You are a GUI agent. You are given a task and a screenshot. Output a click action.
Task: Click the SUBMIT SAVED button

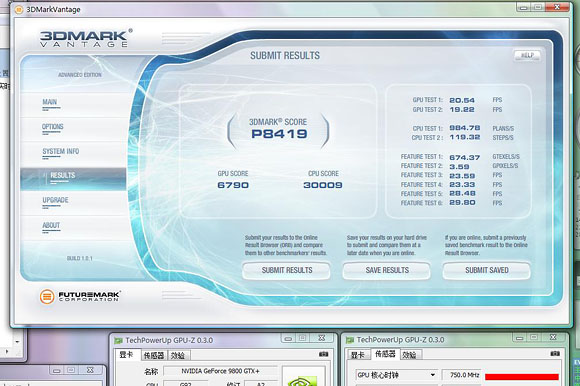tap(487, 270)
